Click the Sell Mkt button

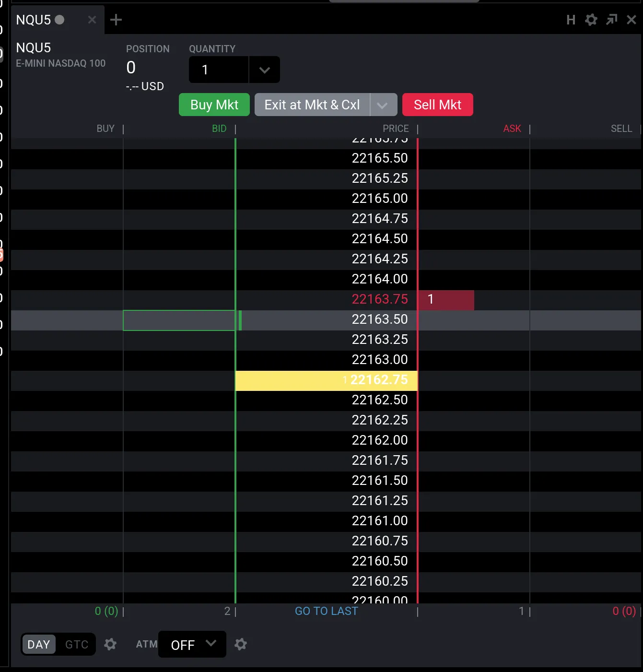[x=437, y=105]
